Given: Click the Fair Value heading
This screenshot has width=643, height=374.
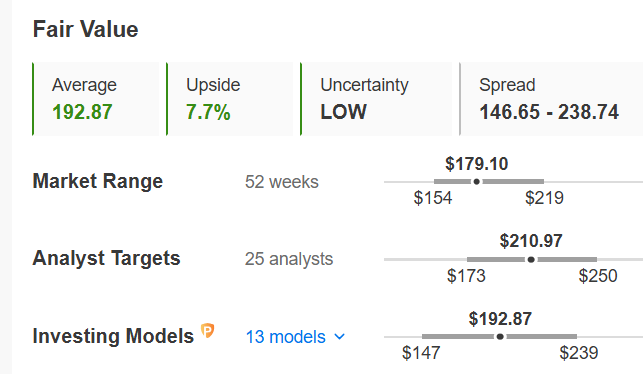Looking at the screenshot, I should pos(85,30).
